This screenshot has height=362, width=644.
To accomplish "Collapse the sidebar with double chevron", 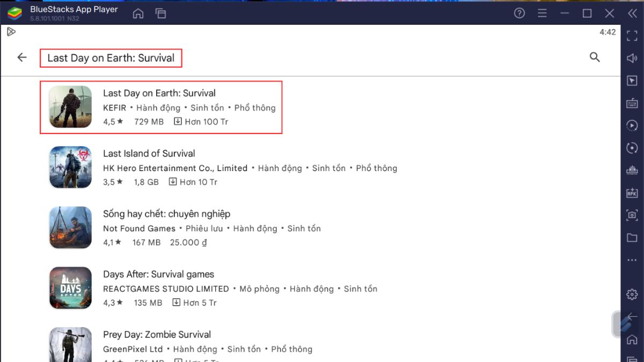I will (x=632, y=13).
